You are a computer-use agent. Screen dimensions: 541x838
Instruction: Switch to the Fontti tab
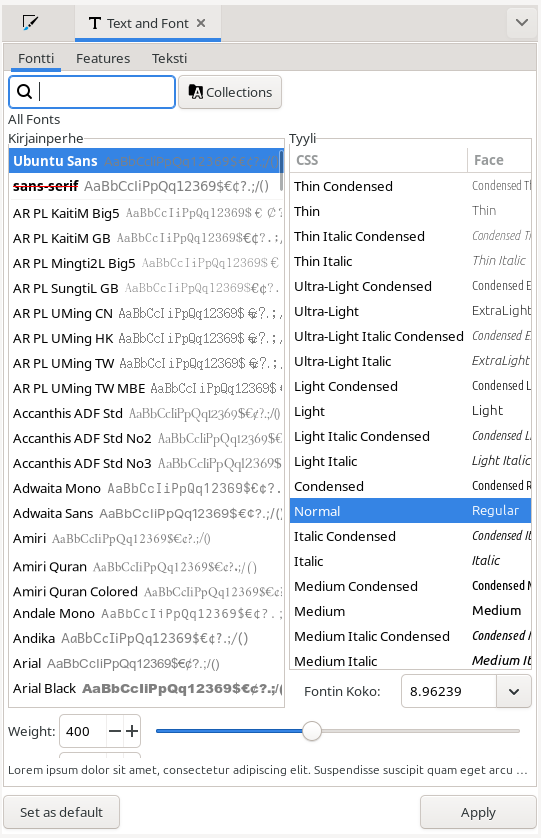(x=36, y=58)
